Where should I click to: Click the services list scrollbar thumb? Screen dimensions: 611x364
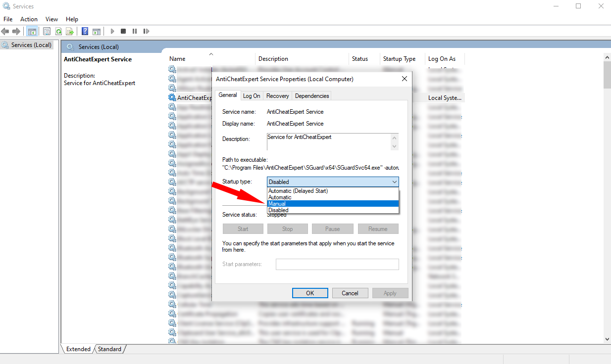point(607,75)
